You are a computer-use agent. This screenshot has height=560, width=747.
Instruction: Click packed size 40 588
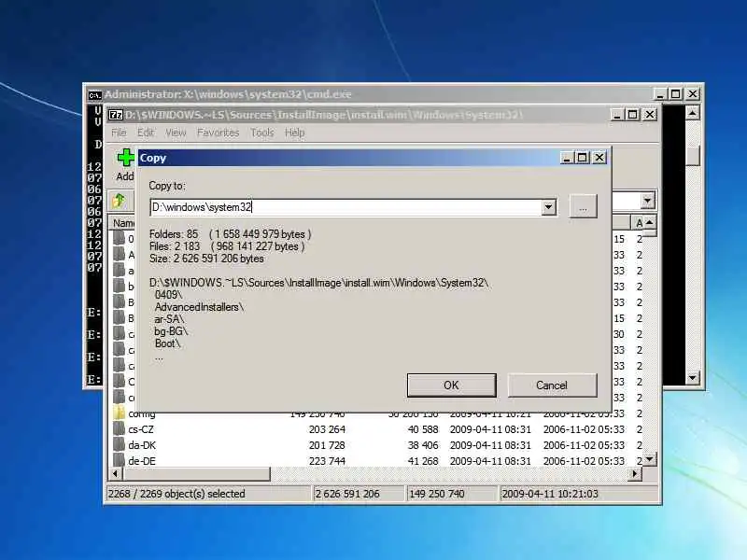coord(423,429)
